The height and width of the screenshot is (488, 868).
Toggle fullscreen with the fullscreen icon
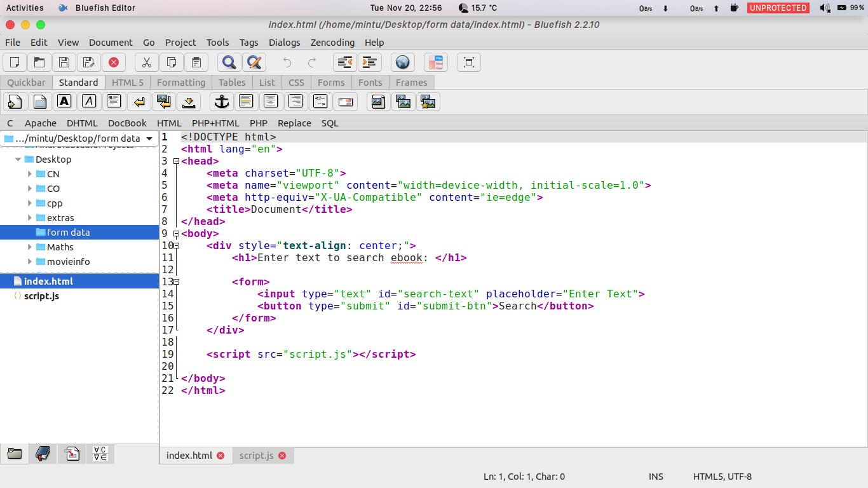(469, 62)
